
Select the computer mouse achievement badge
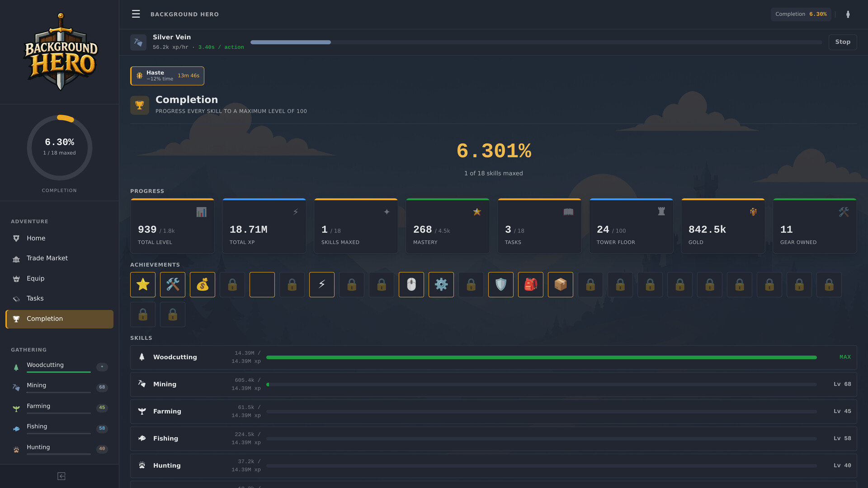[411, 285]
